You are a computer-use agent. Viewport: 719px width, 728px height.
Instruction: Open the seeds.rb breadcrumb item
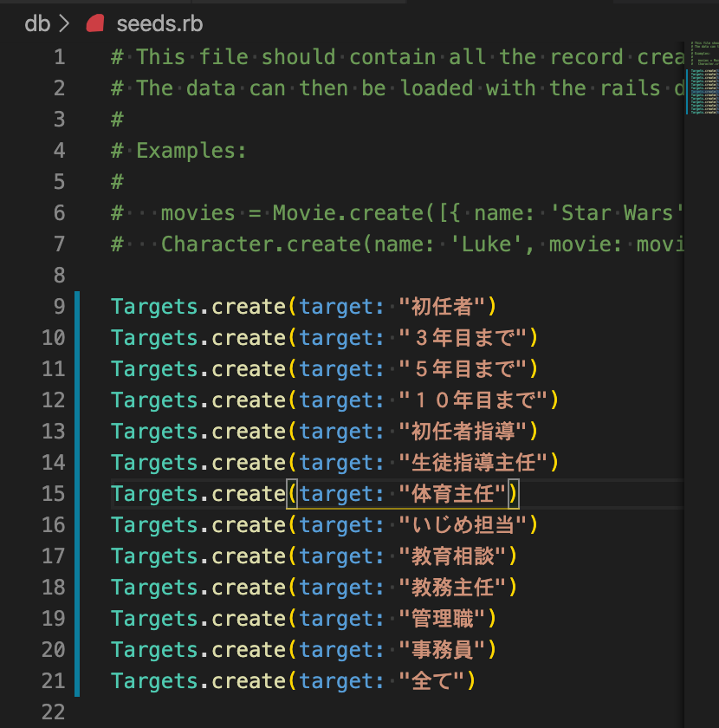coord(159,23)
